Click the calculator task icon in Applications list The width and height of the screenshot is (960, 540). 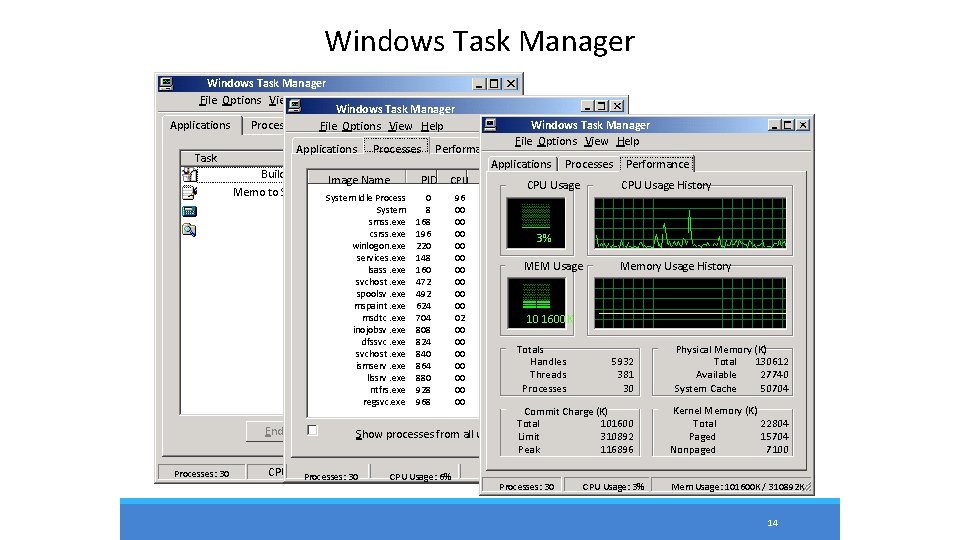pyautogui.click(x=189, y=212)
